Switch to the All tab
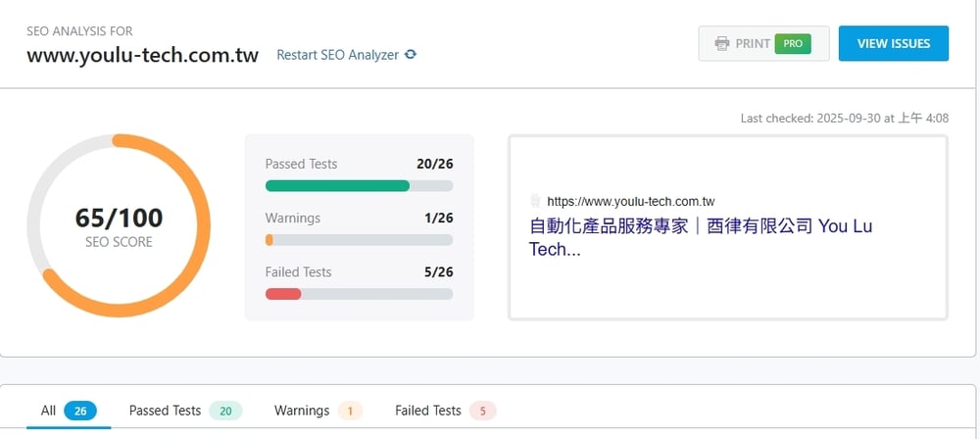The width and height of the screenshot is (980, 439). tap(48, 411)
